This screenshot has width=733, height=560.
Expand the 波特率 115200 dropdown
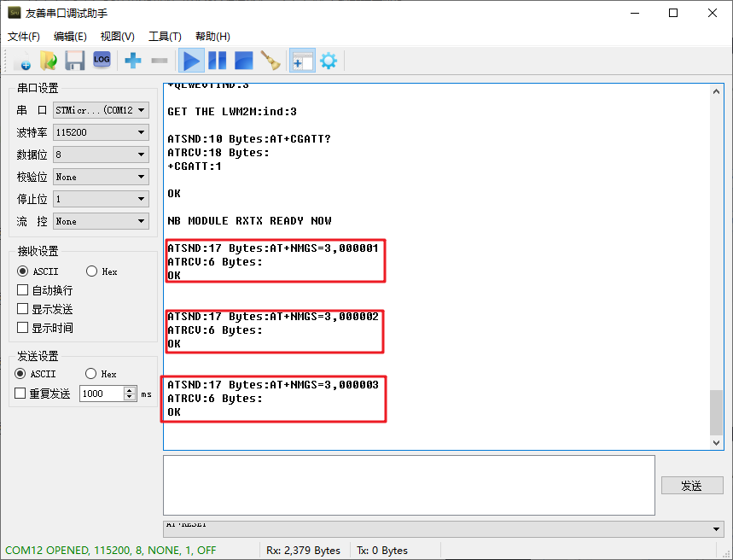(x=101, y=132)
